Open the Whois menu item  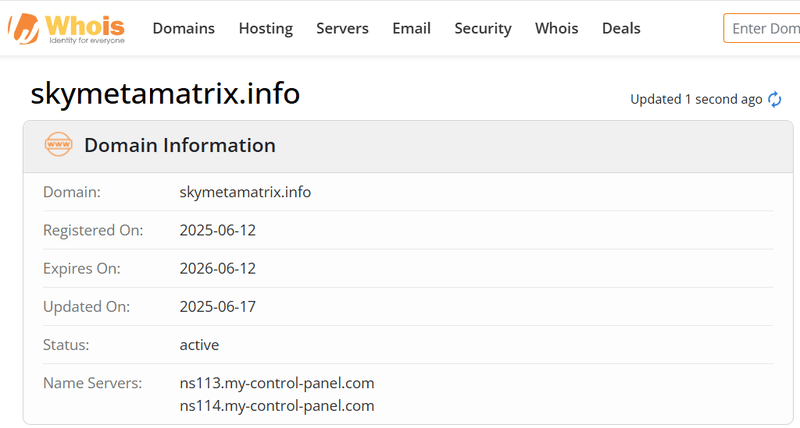(557, 28)
